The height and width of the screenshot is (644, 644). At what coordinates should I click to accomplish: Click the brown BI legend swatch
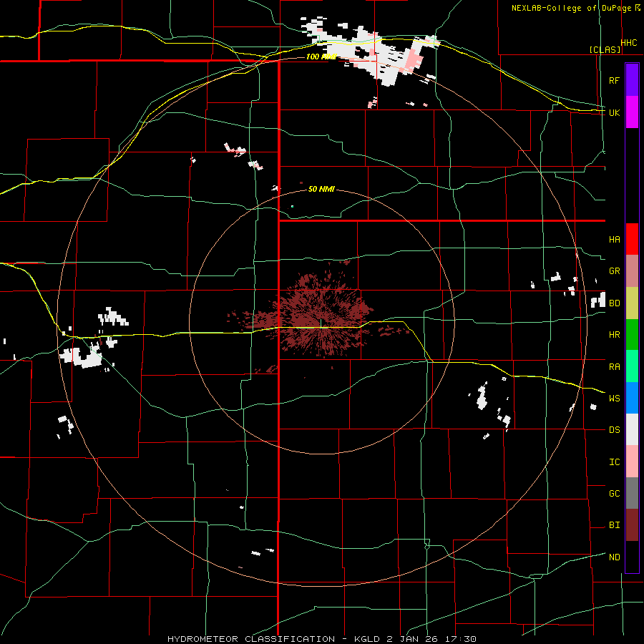pyautogui.click(x=632, y=525)
